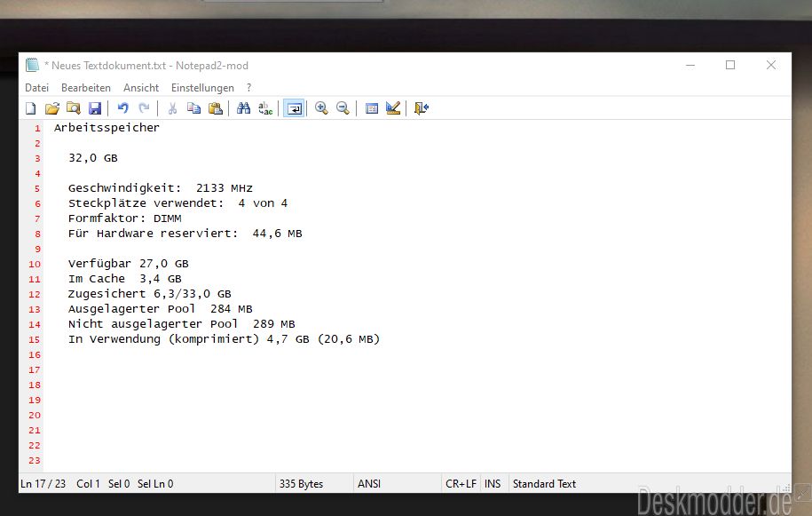The width and height of the screenshot is (812, 516).
Task: Click line number 17 in margin
Action: point(35,369)
